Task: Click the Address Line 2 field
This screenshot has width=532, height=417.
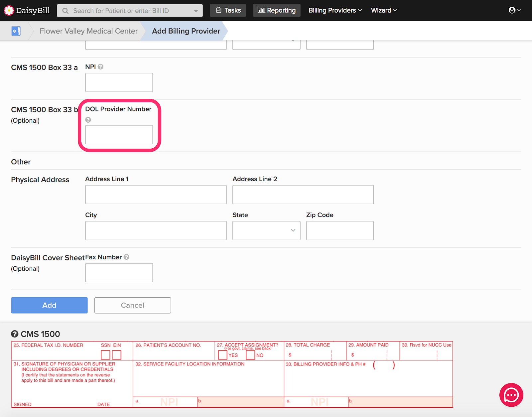Action: (x=303, y=195)
